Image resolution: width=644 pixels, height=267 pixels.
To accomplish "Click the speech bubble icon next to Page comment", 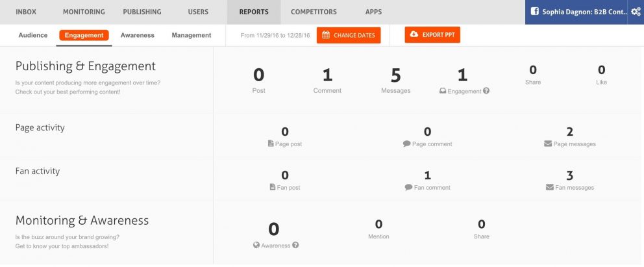I will click(x=407, y=144).
